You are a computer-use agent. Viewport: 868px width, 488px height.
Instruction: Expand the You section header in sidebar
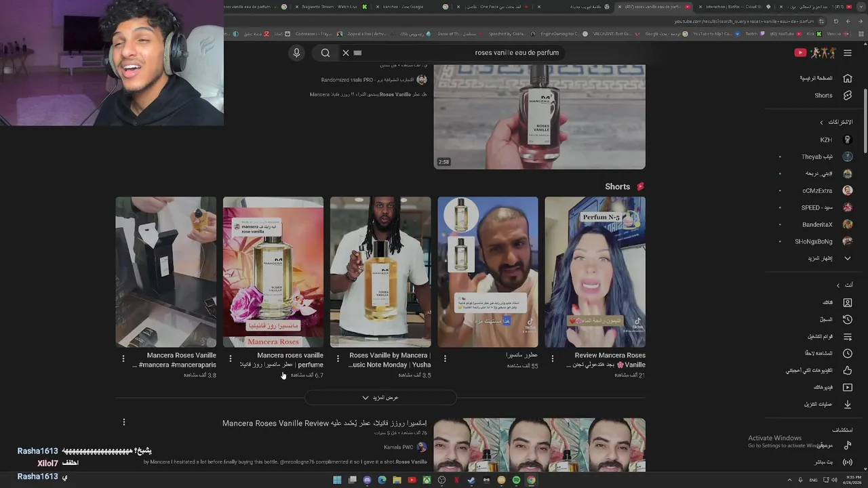pyautogui.click(x=844, y=285)
